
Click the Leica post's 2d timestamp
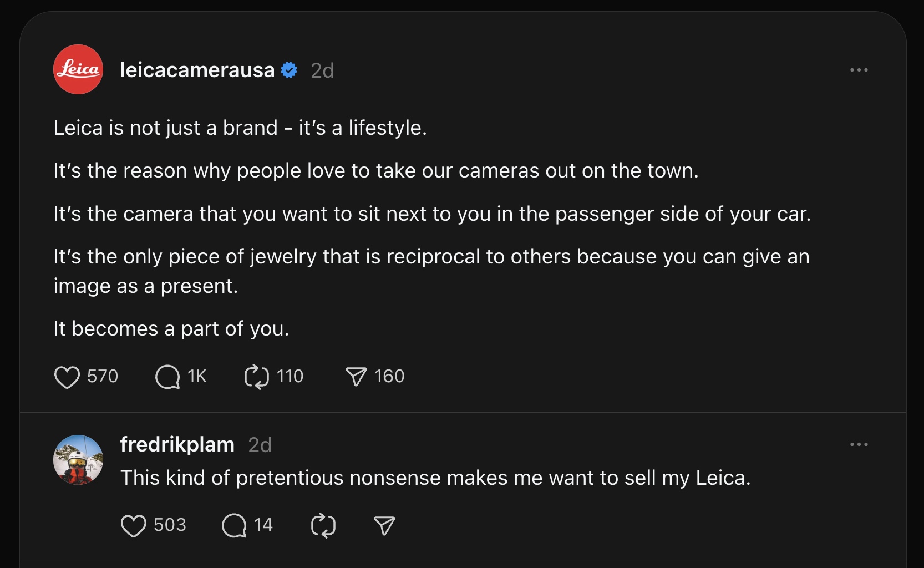tap(322, 71)
